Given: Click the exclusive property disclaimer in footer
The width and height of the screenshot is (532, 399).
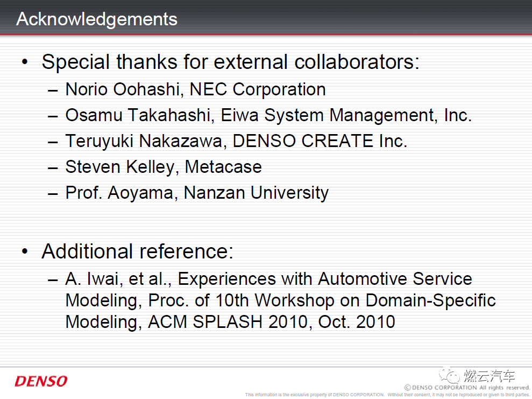Looking at the screenshot, I should click(x=387, y=395).
